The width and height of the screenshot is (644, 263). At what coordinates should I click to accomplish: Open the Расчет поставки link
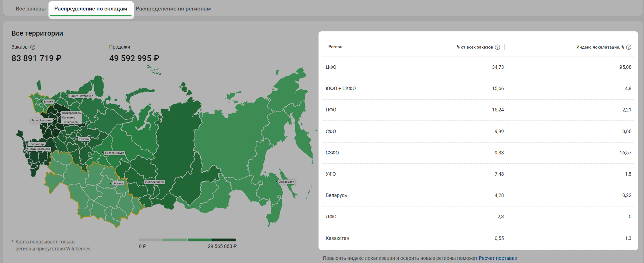pyautogui.click(x=498, y=258)
